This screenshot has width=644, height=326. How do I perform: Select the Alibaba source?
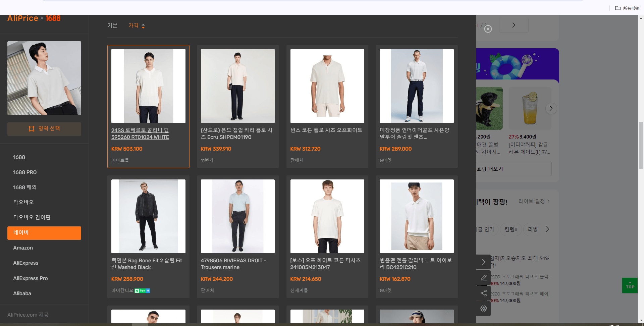coord(44,293)
